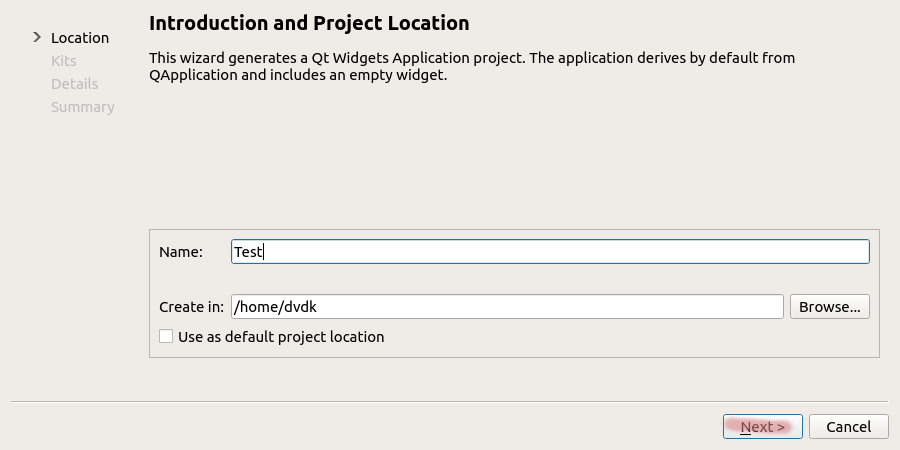Open the Browse... folder chooser
The height and width of the screenshot is (450, 900).
829,307
